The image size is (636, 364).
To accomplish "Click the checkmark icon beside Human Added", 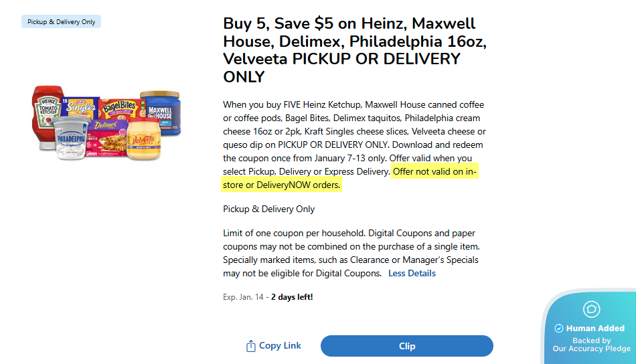I will (559, 329).
